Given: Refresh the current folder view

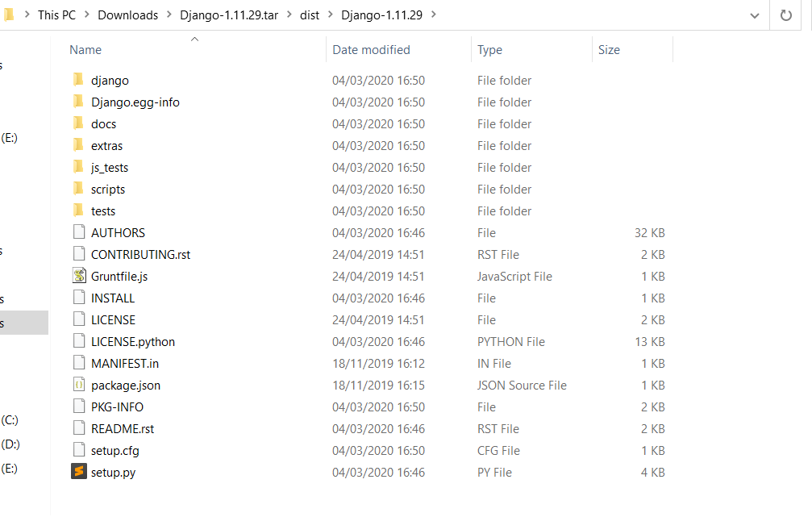Looking at the screenshot, I should [786, 15].
